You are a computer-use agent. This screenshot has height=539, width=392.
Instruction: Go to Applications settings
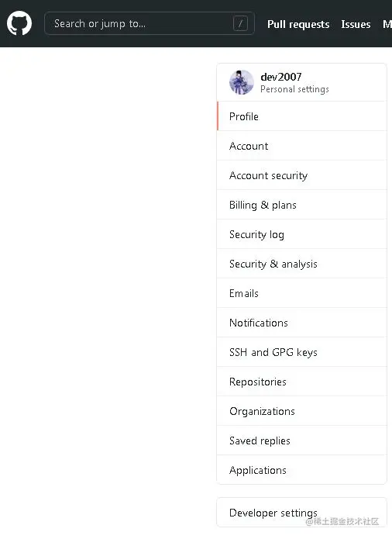click(x=302, y=470)
